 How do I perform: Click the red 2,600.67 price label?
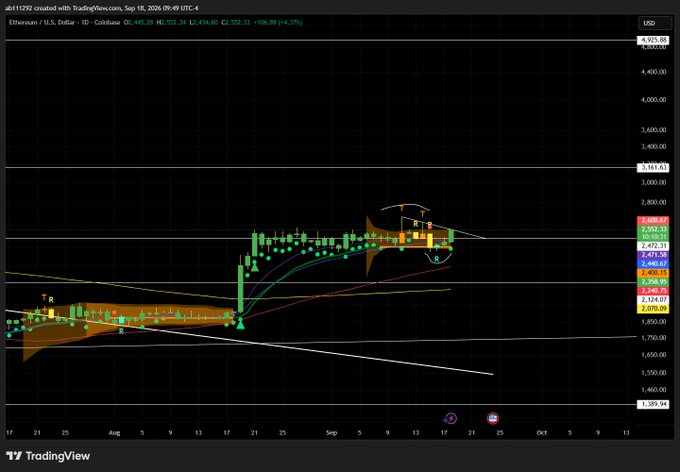point(653,220)
